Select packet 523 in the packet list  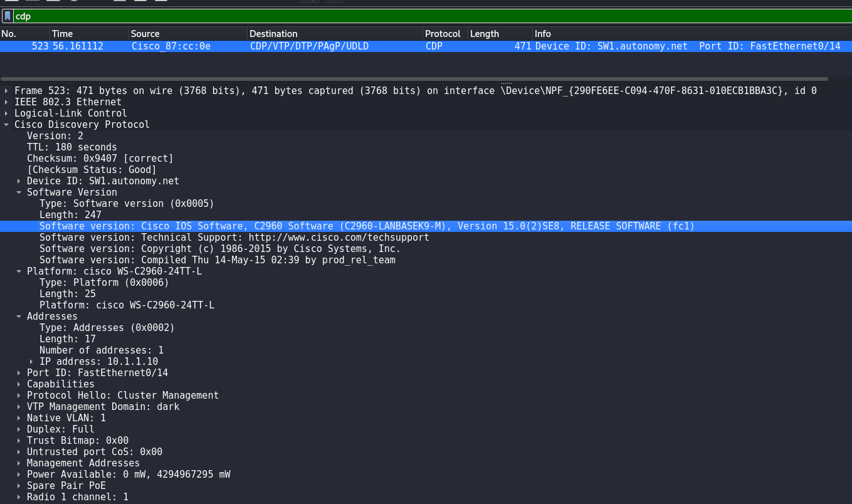(313, 46)
